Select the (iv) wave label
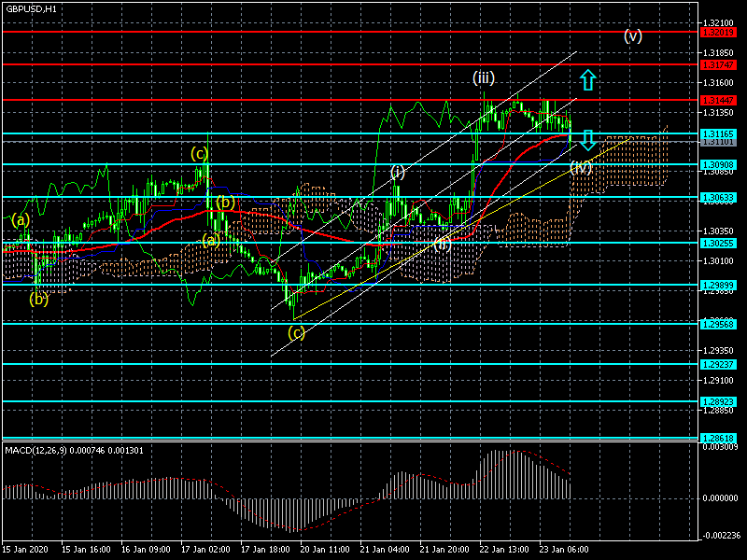The image size is (747, 560). (x=581, y=167)
